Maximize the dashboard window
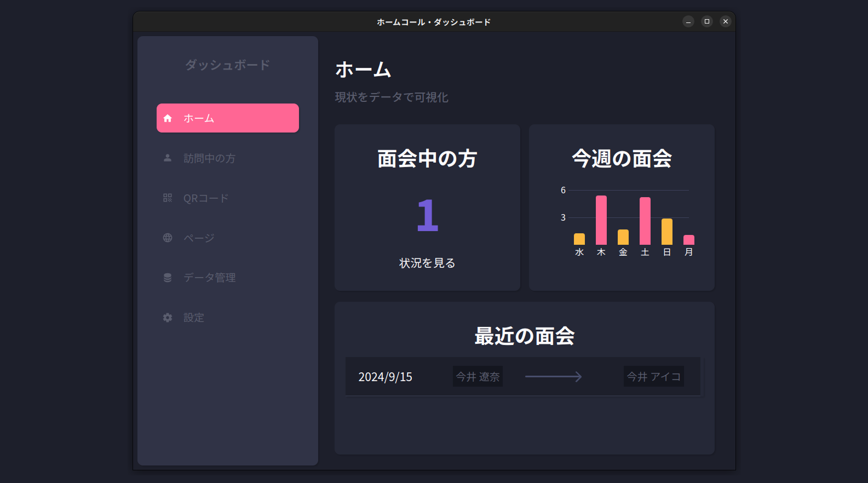The height and width of the screenshot is (483, 868). (707, 21)
